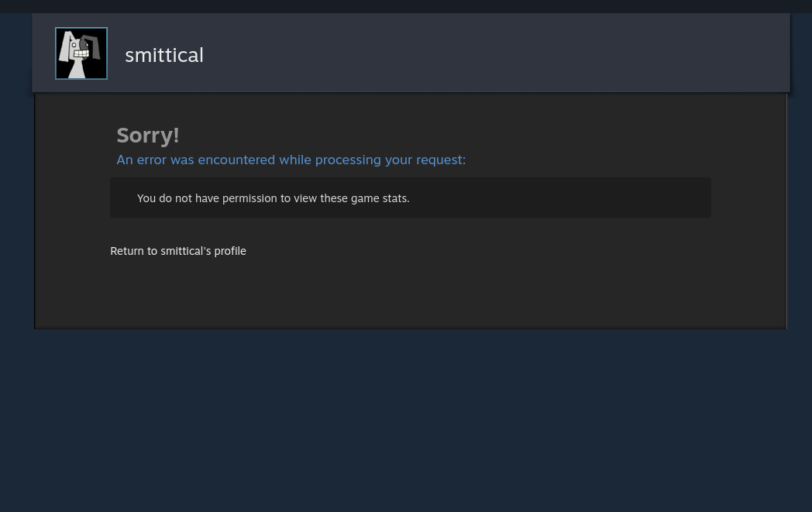Click the word "permission" in the error message
Image resolution: width=812 pixels, height=512 pixels.
click(x=249, y=198)
